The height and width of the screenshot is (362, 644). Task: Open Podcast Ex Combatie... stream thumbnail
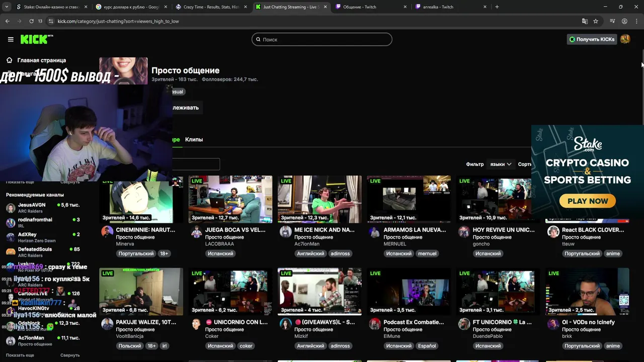click(x=409, y=292)
